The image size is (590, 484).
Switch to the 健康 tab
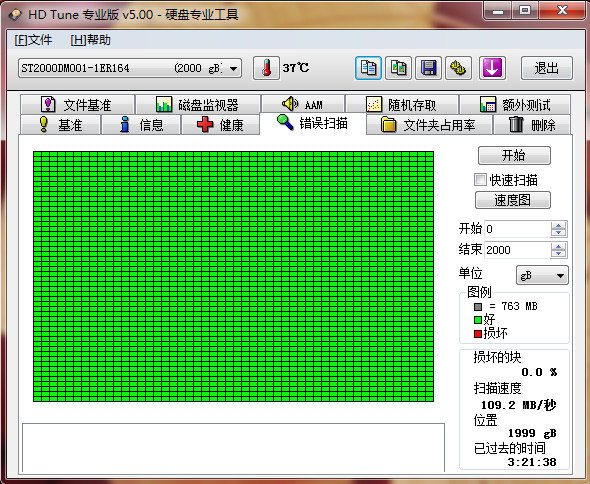(220, 125)
